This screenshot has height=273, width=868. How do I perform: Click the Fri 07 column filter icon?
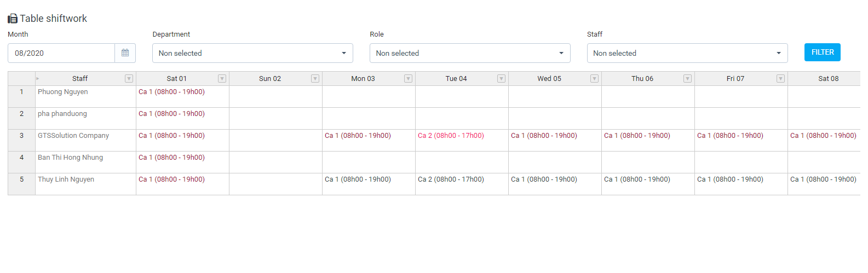tap(780, 79)
